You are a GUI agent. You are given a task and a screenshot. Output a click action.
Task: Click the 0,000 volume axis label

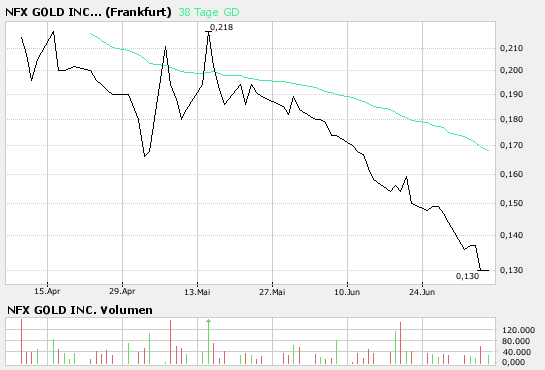coord(513,362)
